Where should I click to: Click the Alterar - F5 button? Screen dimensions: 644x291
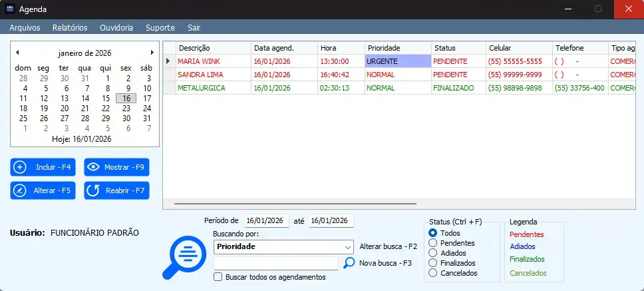[x=43, y=190]
